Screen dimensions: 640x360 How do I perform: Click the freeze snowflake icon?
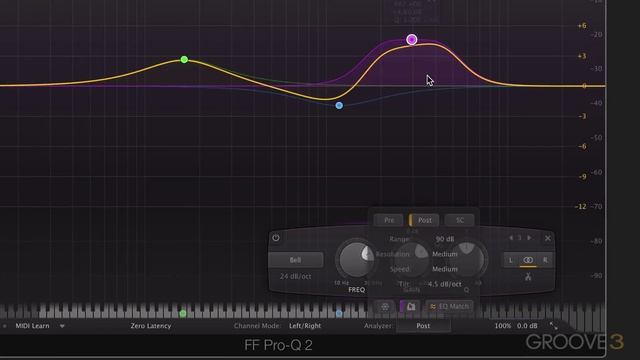[385, 307]
